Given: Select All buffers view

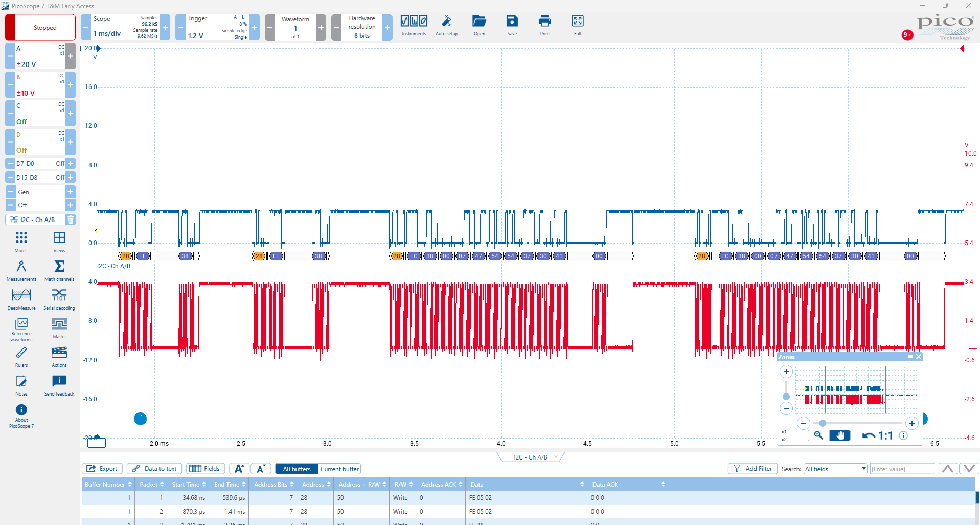Looking at the screenshot, I should point(297,469).
